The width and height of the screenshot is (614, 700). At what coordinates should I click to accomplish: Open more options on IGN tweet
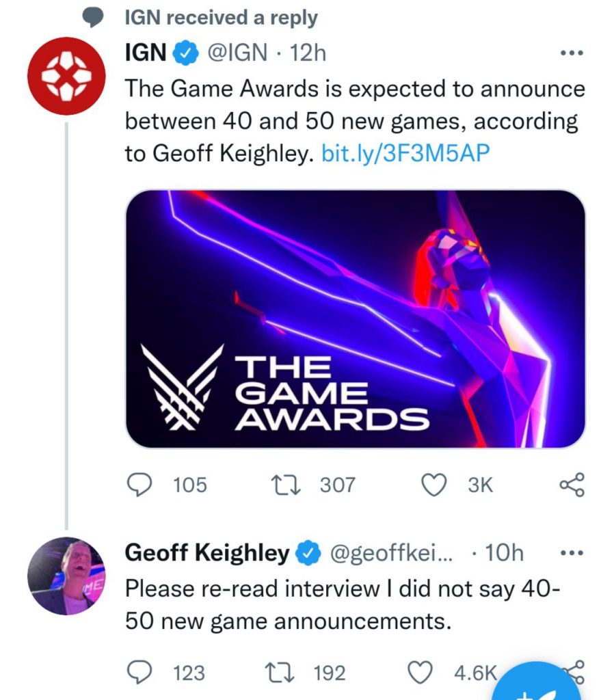pyautogui.click(x=571, y=53)
